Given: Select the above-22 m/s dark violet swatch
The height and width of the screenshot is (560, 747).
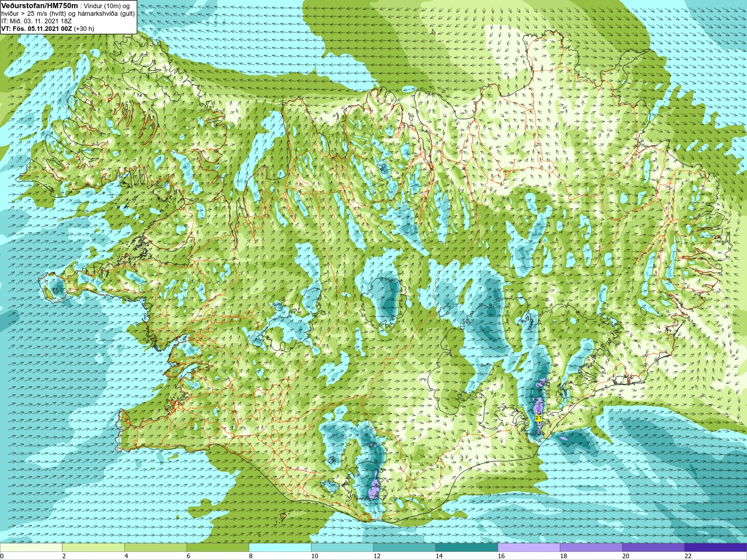Looking at the screenshot, I should pyautogui.click(x=715, y=548).
